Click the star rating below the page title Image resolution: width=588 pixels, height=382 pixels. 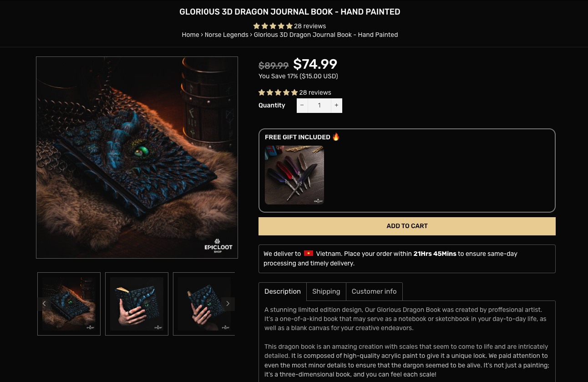(273, 26)
